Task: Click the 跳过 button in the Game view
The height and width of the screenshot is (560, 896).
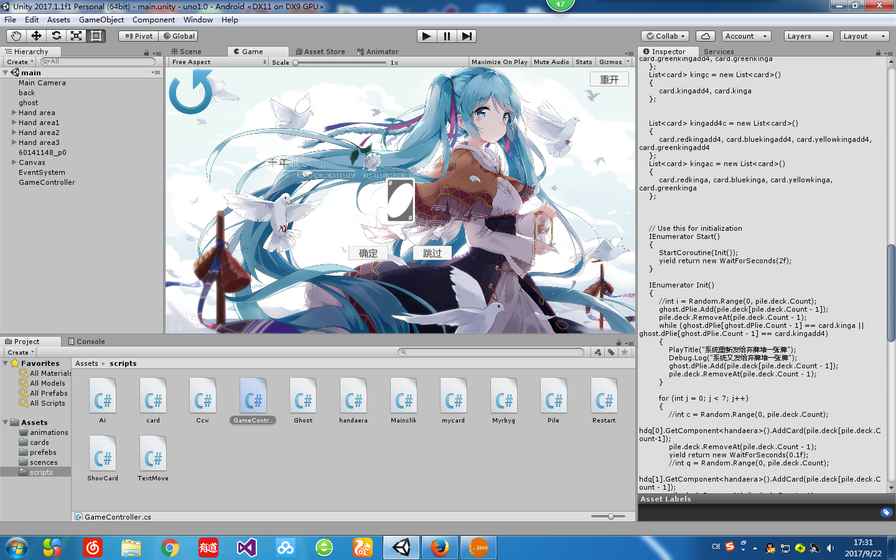Action: 432,253
